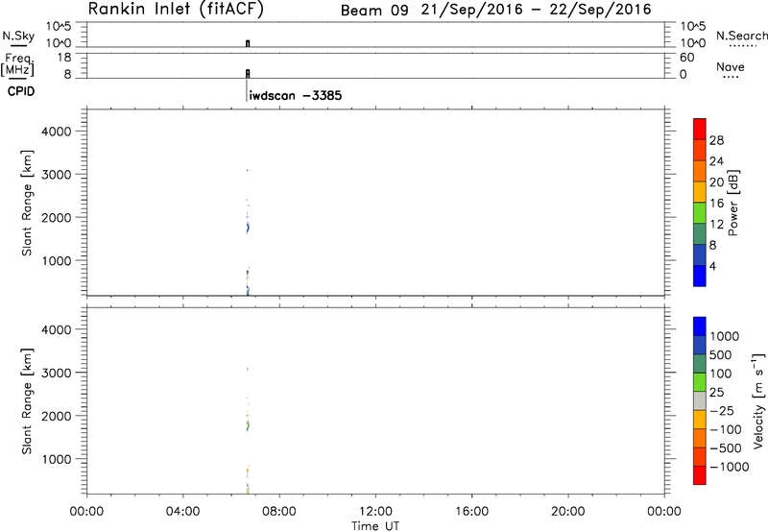Click the 'Beam 09' label
This screenshot has width=768, height=532.
coord(374,11)
